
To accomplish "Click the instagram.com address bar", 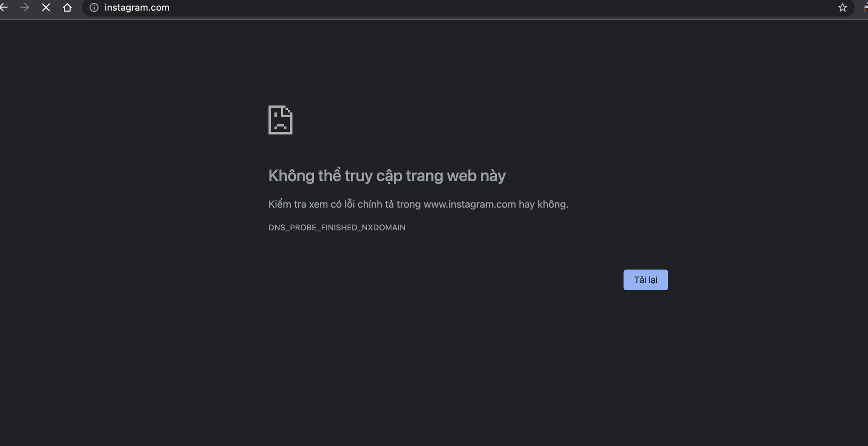I will [x=468, y=8].
